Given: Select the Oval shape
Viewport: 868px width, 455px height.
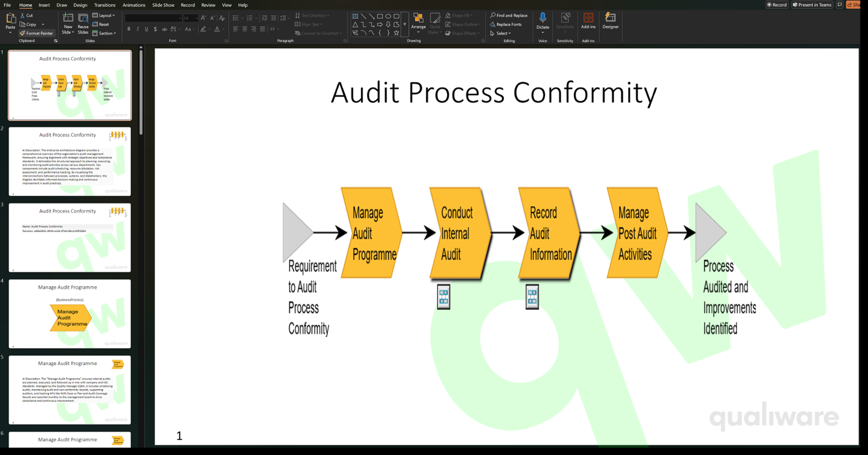Looking at the screenshot, I should (388, 16).
